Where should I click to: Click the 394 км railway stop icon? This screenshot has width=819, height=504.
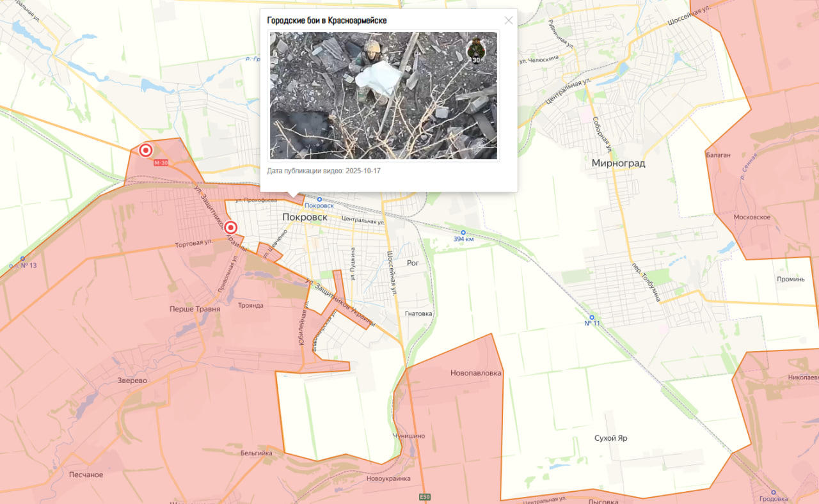coord(463,232)
